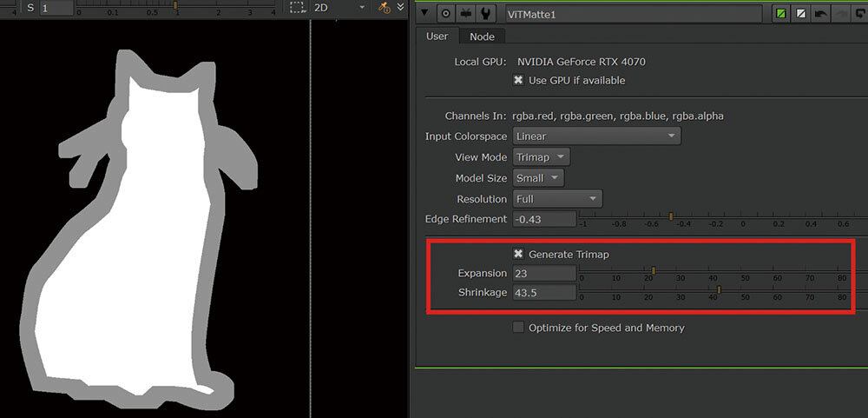Click the white diagonal tile color icon
Viewport: 868px width, 418px height.
(801, 13)
